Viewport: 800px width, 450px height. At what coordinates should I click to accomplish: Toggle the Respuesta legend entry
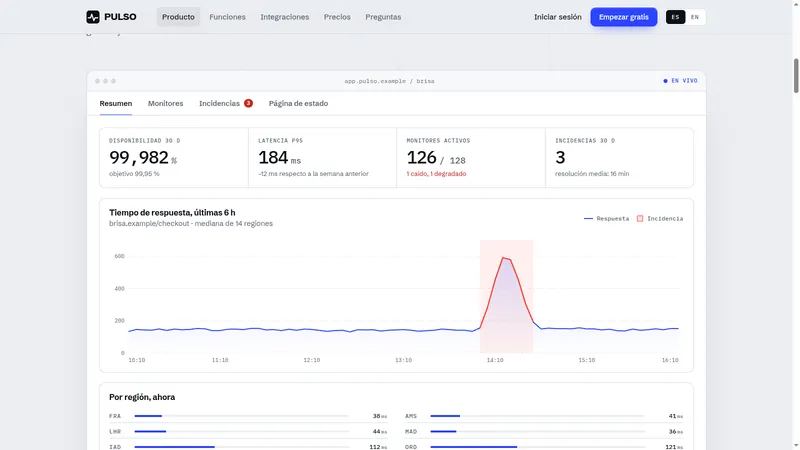606,218
